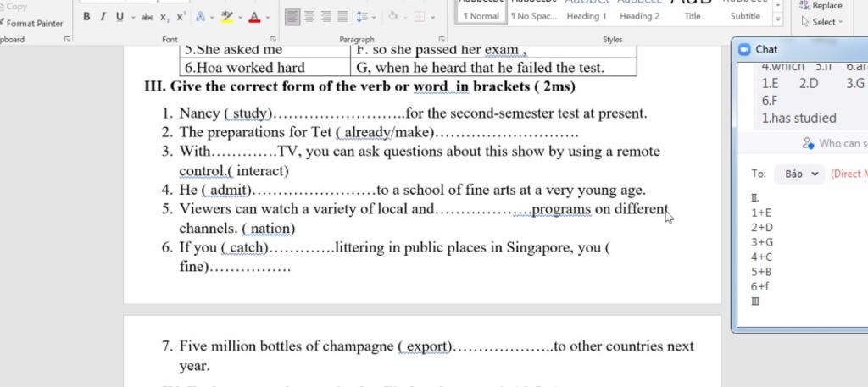Click heading 'III. Give the correct form'
The width and height of the screenshot is (868, 387).
359,86
